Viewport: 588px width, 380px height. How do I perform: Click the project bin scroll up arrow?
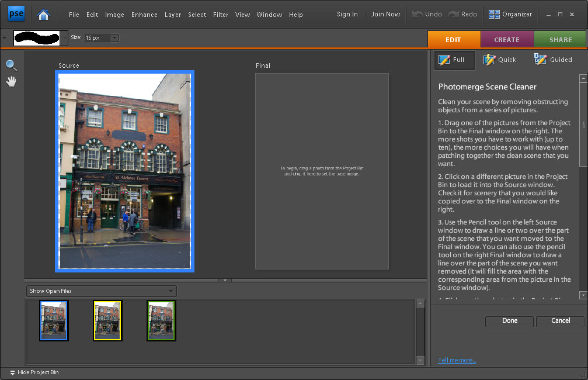(420, 303)
